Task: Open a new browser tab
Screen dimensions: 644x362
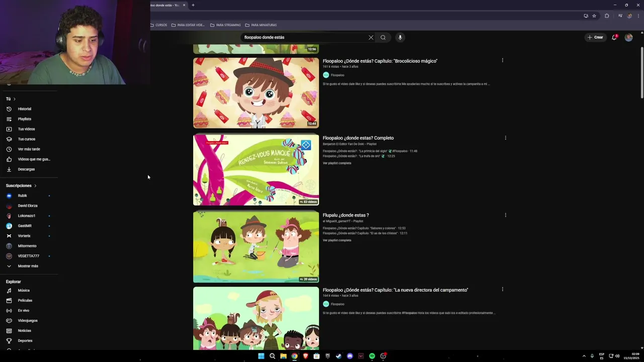Action: [x=193, y=5]
